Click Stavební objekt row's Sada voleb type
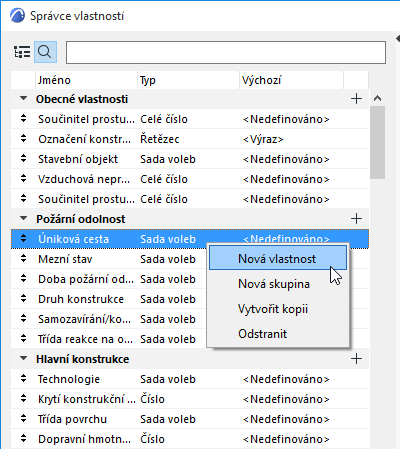This screenshot has width=400, height=449. 168,159
